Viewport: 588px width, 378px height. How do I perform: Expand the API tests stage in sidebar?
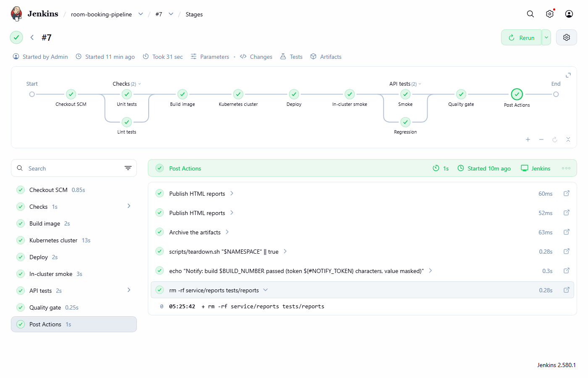point(129,290)
